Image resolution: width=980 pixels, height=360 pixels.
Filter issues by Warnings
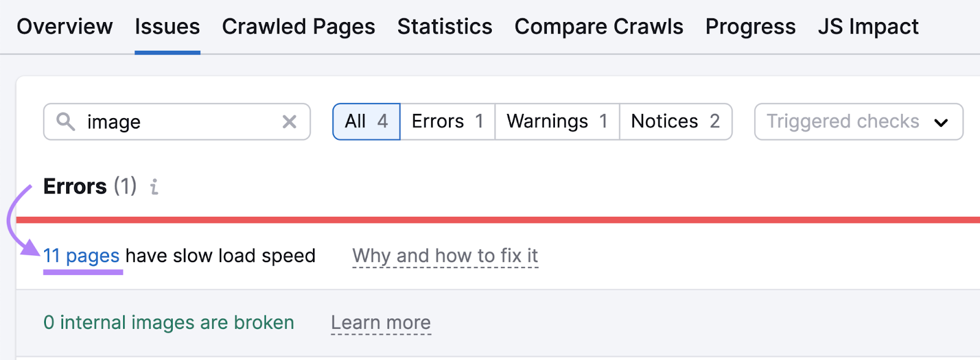tap(555, 121)
